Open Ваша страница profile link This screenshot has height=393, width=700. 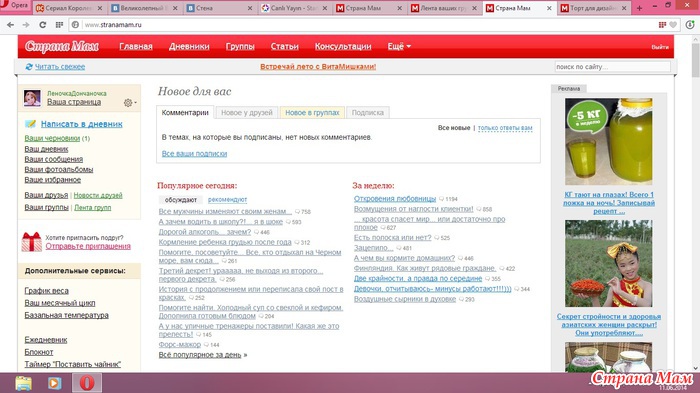click(74, 102)
